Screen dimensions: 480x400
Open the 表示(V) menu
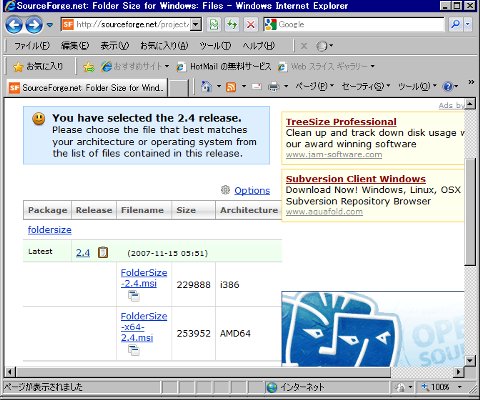[115, 46]
